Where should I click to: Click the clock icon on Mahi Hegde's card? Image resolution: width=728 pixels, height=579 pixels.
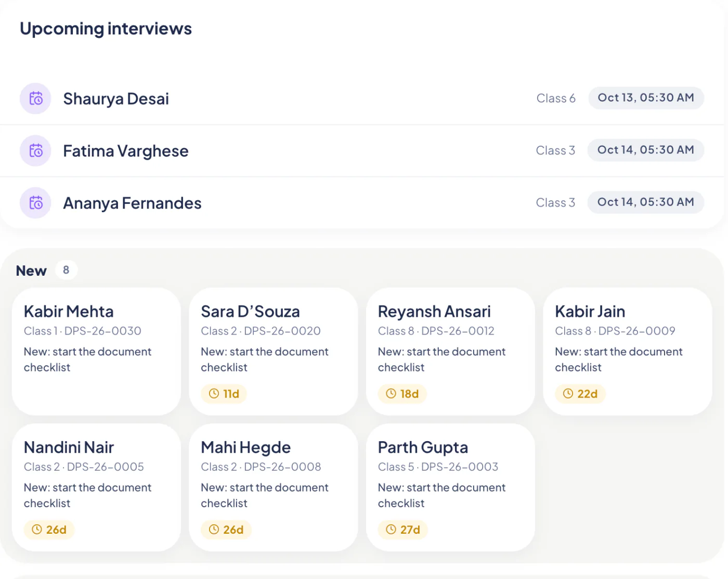214,530
